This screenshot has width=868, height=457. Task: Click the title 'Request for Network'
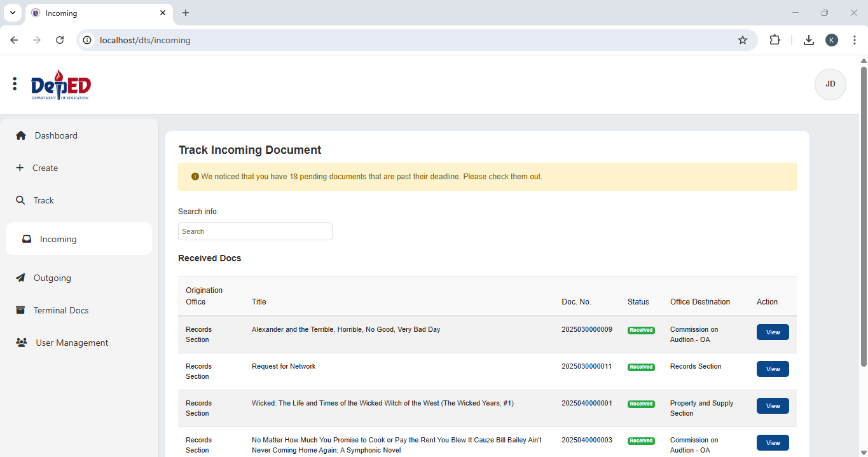tap(284, 366)
